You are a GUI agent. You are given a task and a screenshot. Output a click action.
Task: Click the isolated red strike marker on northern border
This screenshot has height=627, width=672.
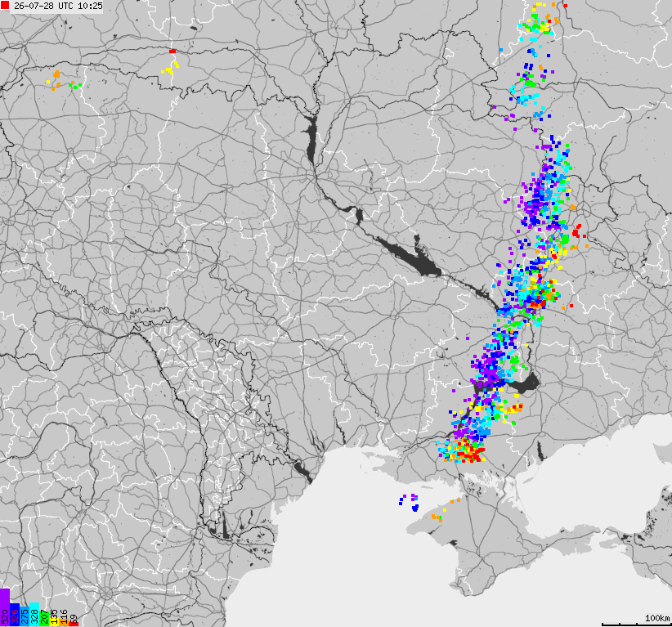coord(172,51)
